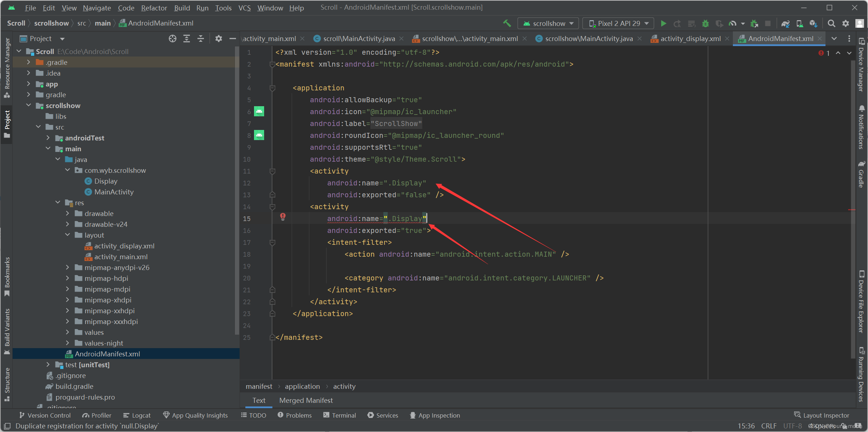Toggle the Build Variants tool window
Screen dimensions: 868x432
[7, 331]
